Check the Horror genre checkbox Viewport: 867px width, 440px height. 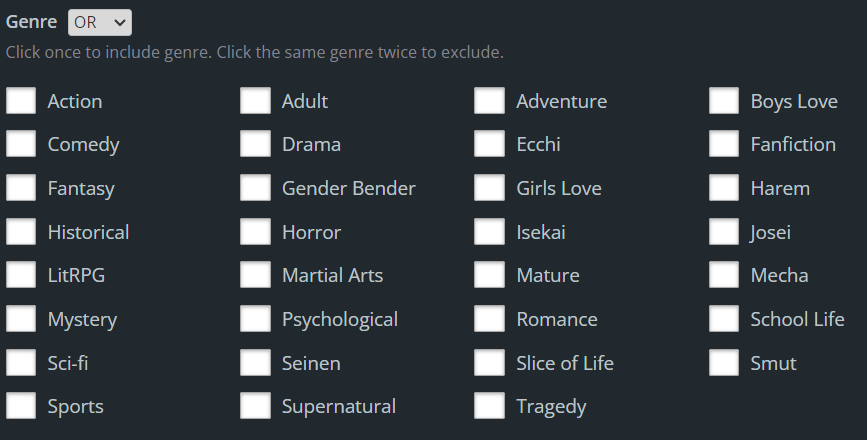pyautogui.click(x=255, y=232)
